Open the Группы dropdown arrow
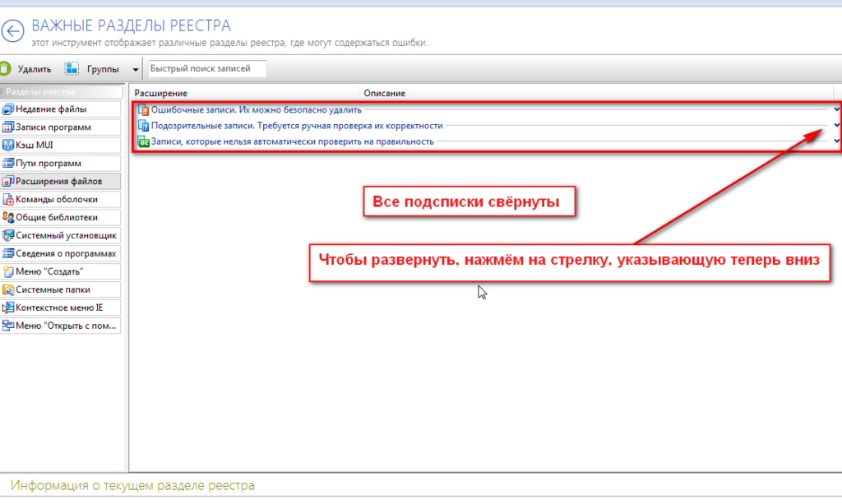 tap(135, 70)
